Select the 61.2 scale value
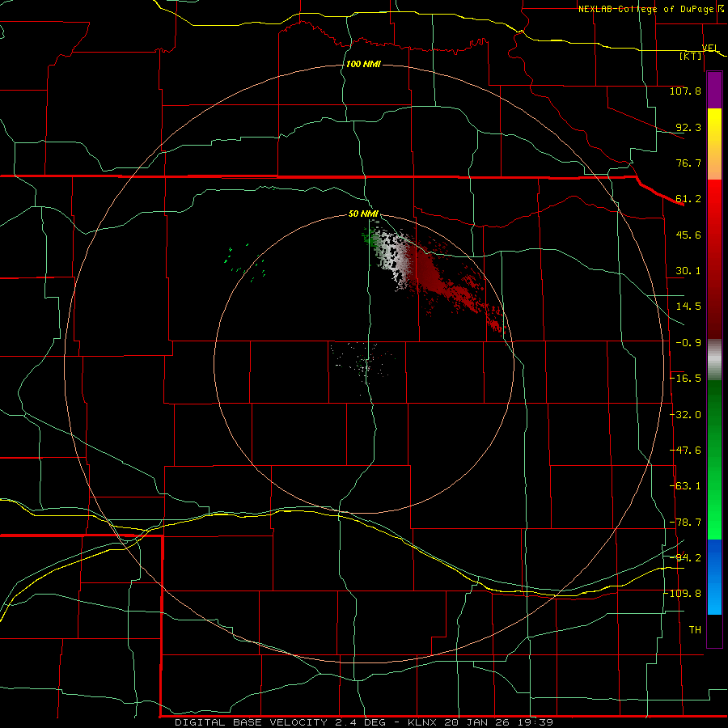 coord(688,199)
